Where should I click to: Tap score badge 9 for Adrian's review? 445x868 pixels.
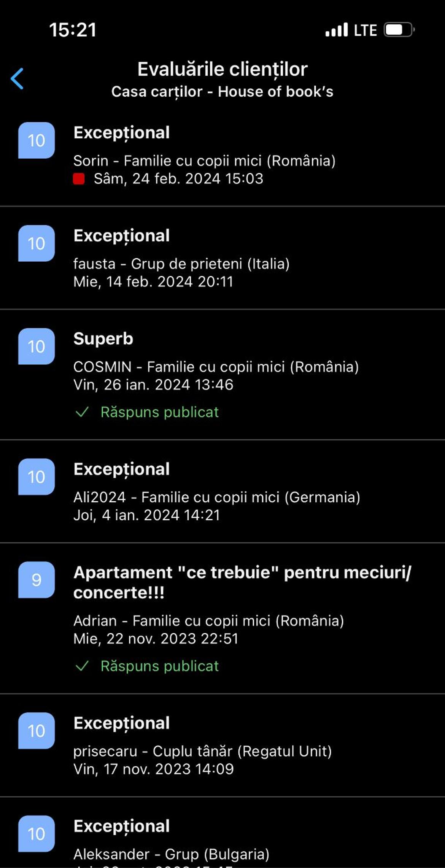point(37,580)
